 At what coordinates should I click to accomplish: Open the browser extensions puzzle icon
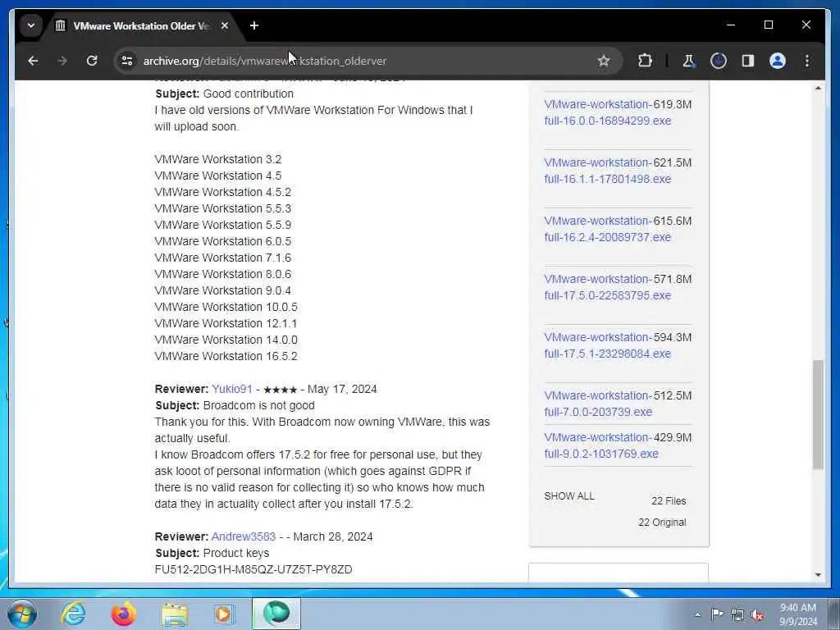(x=645, y=61)
